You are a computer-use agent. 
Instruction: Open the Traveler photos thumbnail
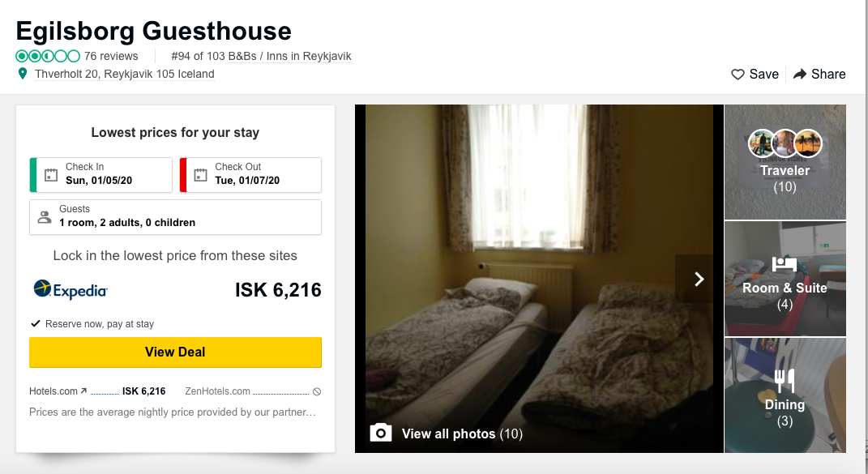point(785,162)
